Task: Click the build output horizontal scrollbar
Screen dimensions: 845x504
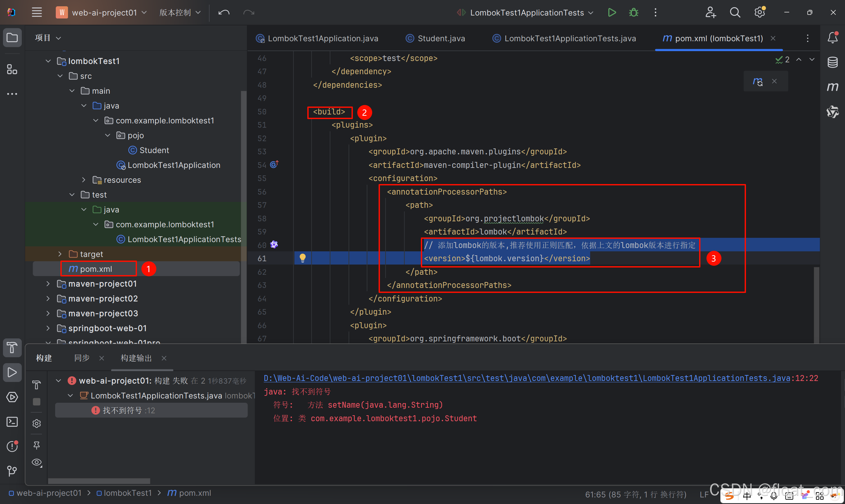Action: (x=99, y=481)
